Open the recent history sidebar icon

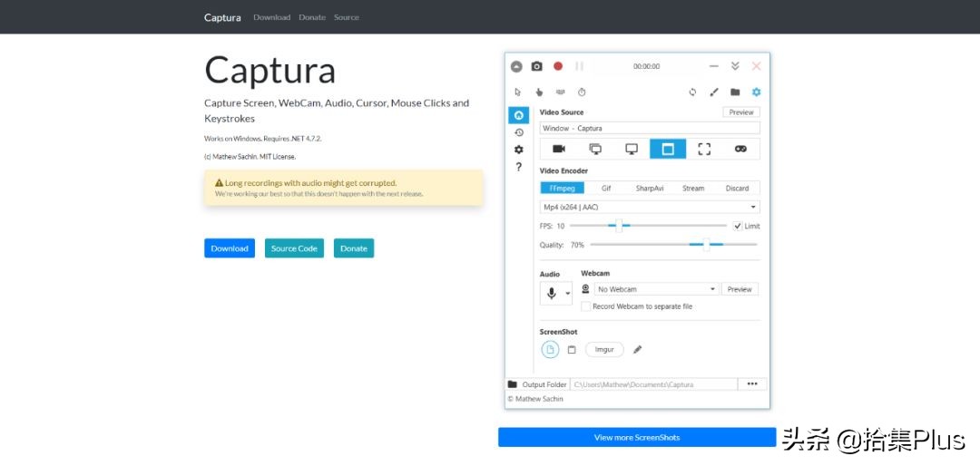coord(519,132)
